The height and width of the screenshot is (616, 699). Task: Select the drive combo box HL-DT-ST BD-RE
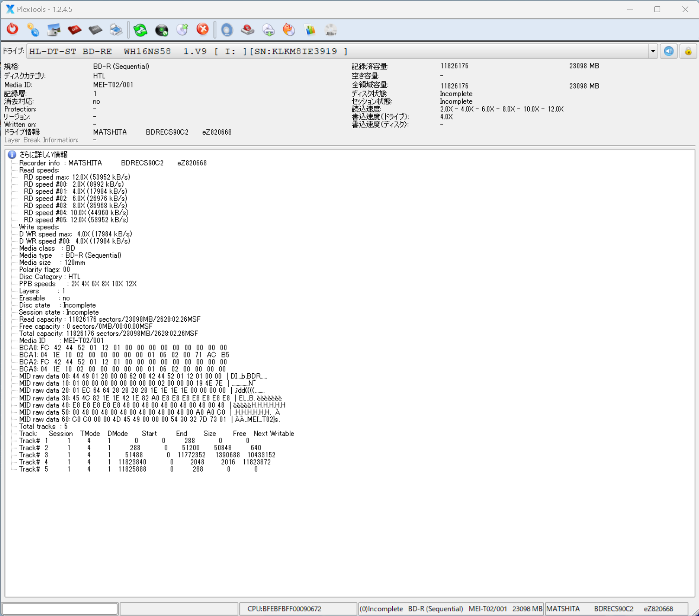[x=342, y=51]
